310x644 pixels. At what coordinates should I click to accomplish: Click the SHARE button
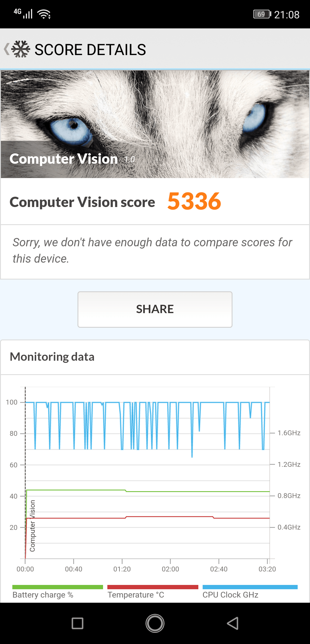(x=155, y=309)
